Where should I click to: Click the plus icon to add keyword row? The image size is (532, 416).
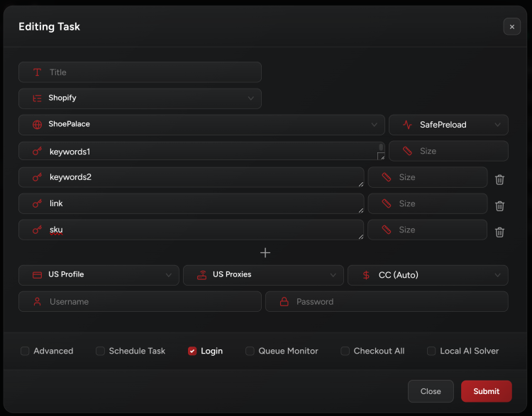(x=265, y=253)
